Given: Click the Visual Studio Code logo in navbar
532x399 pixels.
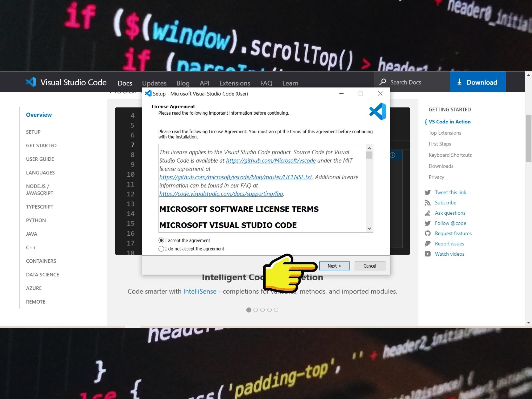Looking at the screenshot, I should pyautogui.click(x=31, y=82).
